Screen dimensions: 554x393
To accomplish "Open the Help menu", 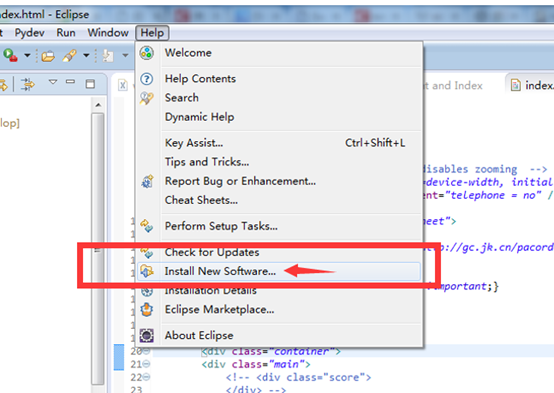I will [x=152, y=33].
